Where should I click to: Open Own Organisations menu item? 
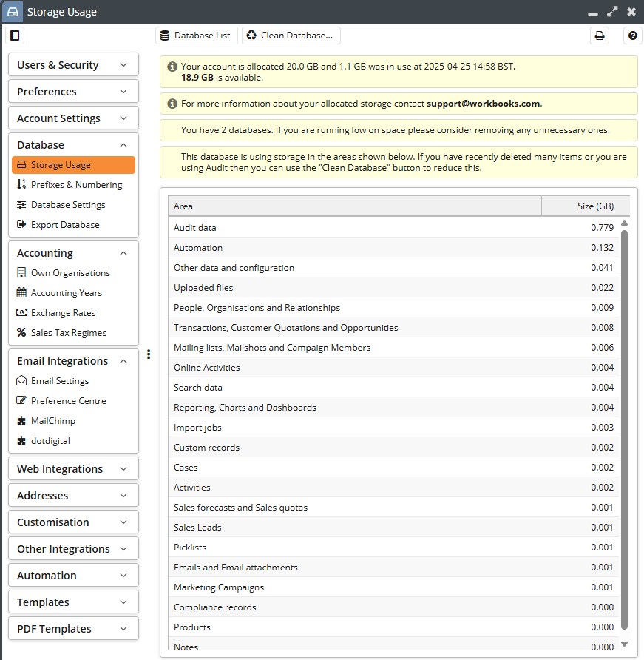[74, 272]
